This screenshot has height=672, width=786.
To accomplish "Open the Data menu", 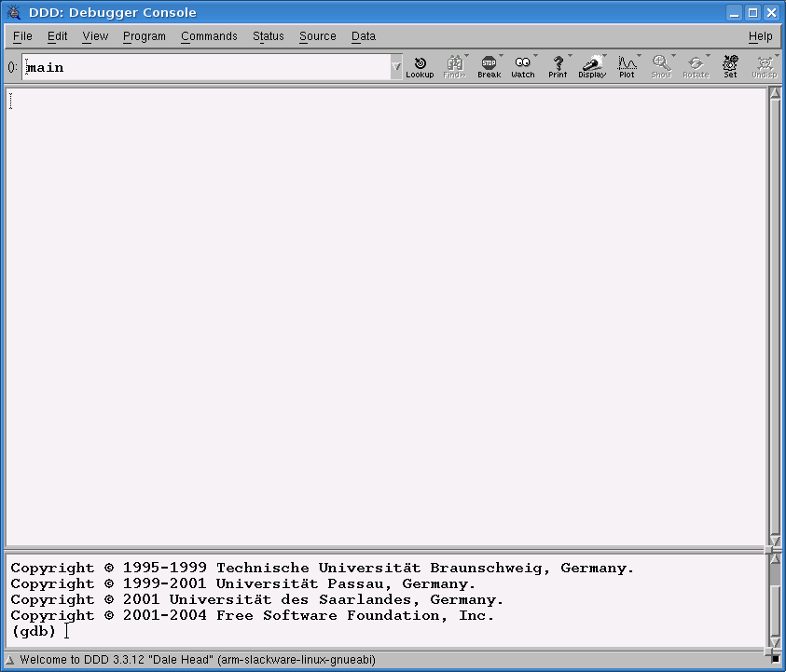I will (364, 36).
